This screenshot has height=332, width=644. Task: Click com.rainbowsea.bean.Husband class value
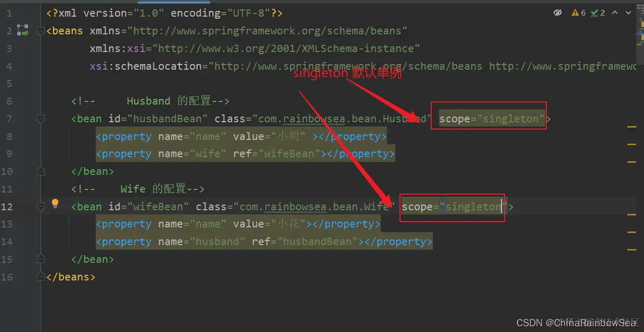click(x=342, y=119)
